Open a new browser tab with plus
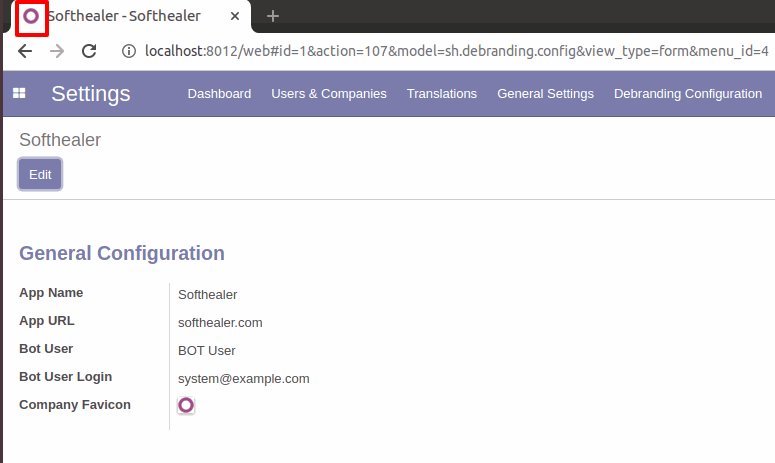Screen dimensions: 775x463 pos(273,16)
